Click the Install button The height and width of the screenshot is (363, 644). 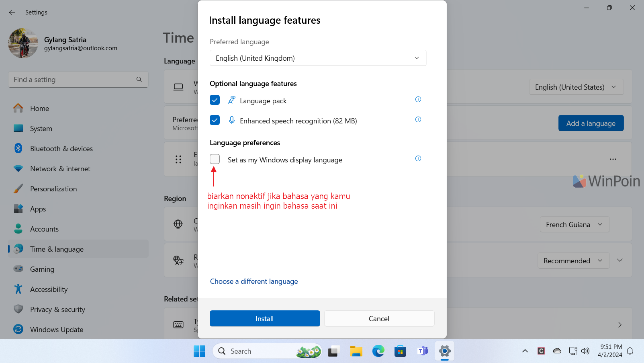pos(265,319)
